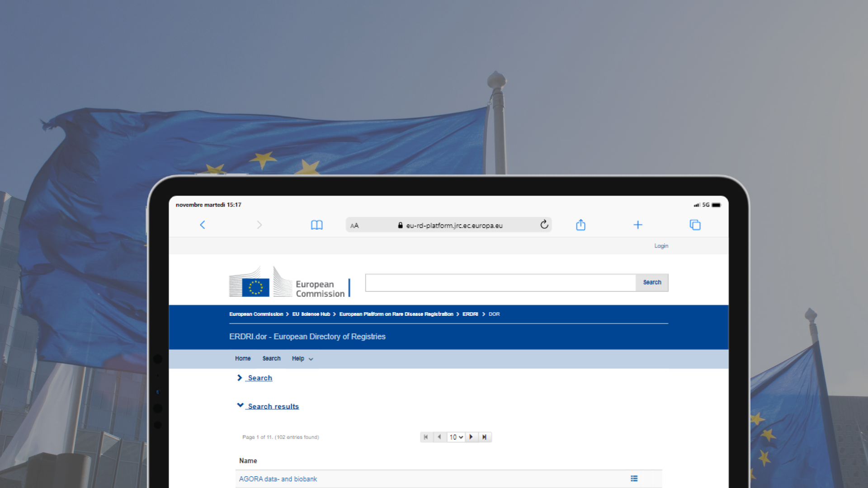Open details list icon for AGORA data- and biobank
The height and width of the screenshot is (488, 868).
coord(634,479)
